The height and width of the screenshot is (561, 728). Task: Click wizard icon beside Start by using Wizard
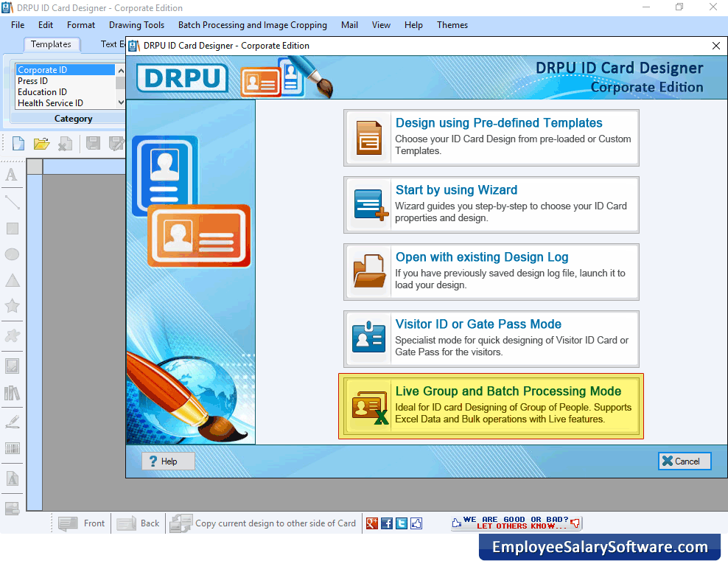click(x=371, y=205)
